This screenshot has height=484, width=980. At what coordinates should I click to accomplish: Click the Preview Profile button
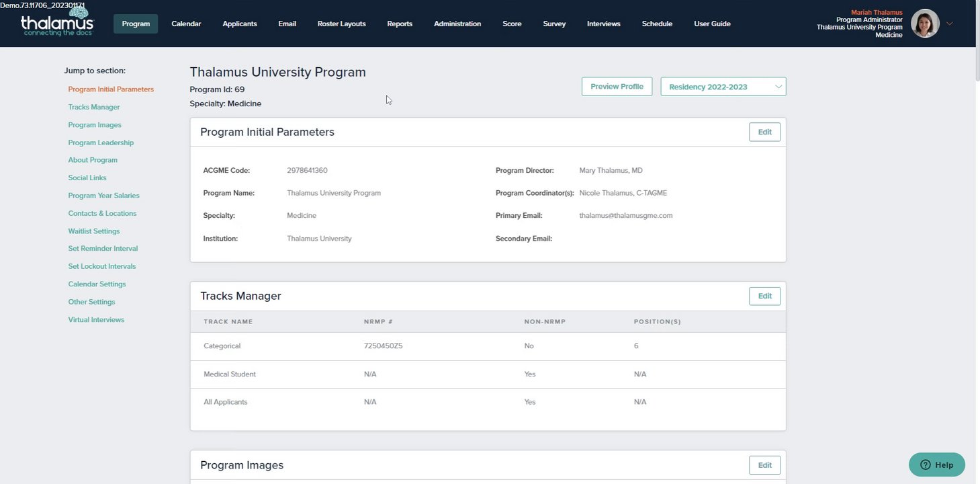click(x=617, y=87)
